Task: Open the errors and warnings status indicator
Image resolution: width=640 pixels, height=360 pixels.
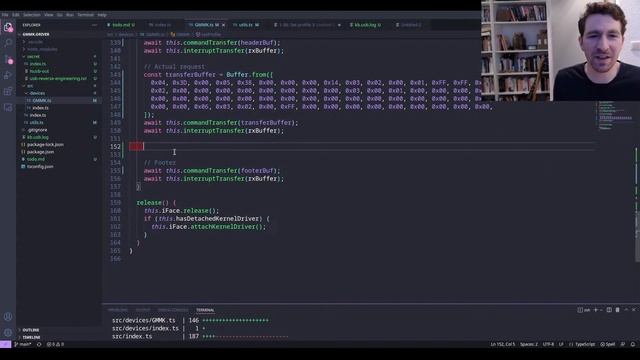Action: point(55,344)
